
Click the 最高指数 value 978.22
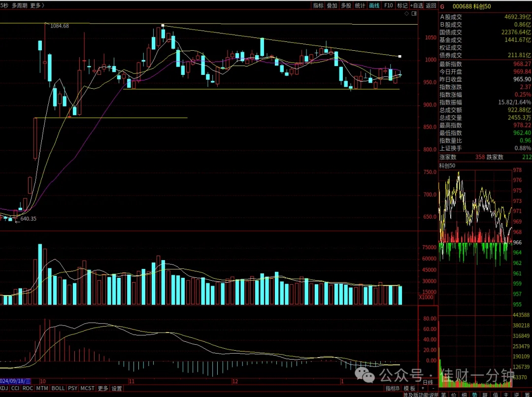tap(522, 125)
